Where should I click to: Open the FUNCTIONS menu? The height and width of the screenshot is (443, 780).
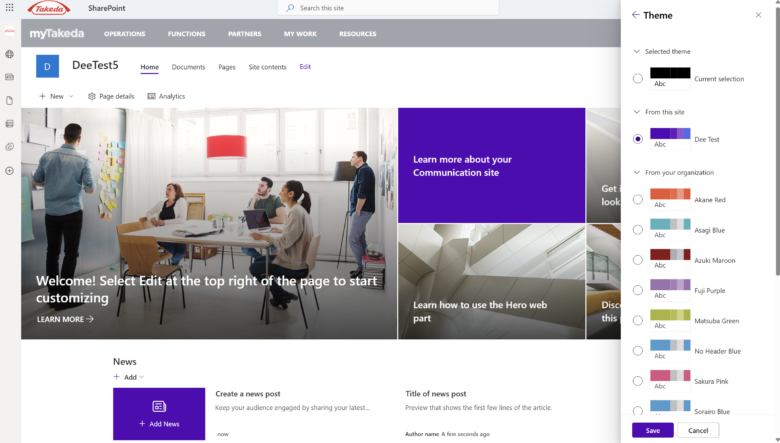tap(187, 34)
